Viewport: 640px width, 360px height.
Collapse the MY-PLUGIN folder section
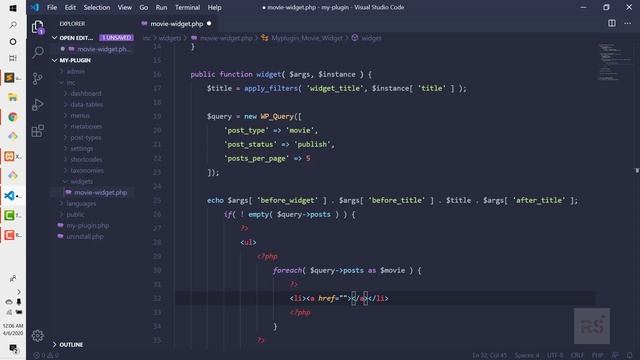[x=54, y=60]
